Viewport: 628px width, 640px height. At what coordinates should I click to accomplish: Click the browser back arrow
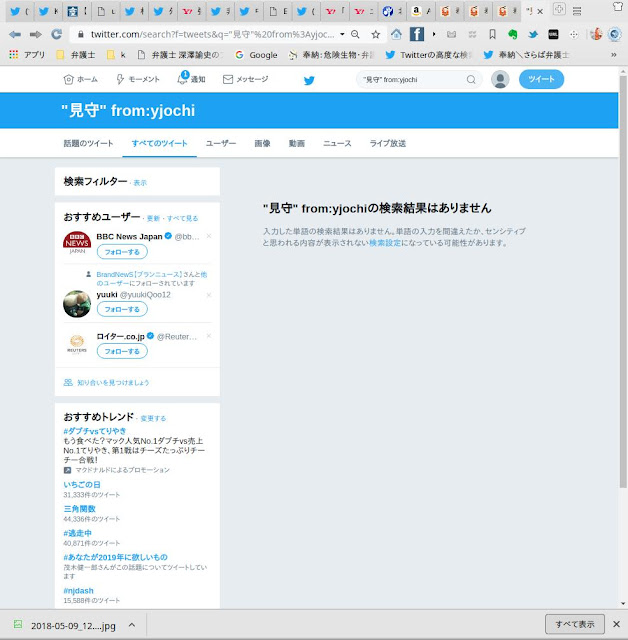click(x=15, y=35)
